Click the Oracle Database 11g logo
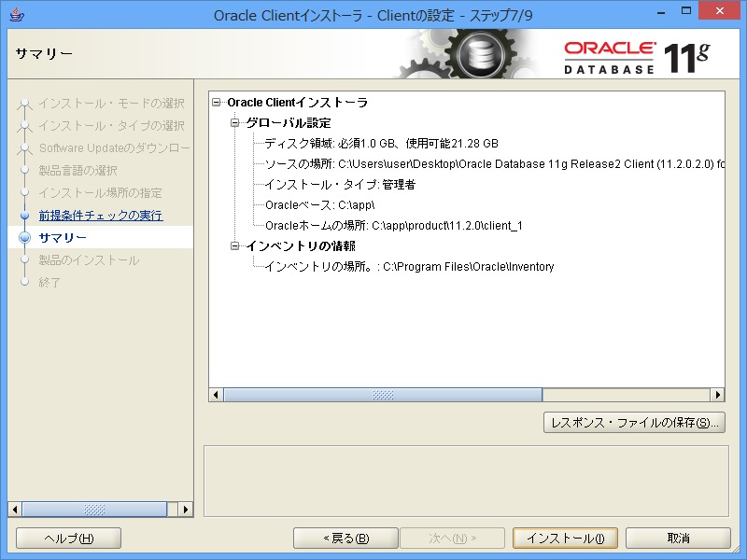The height and width of the screenshot is (560, 747). coord(637,56)
